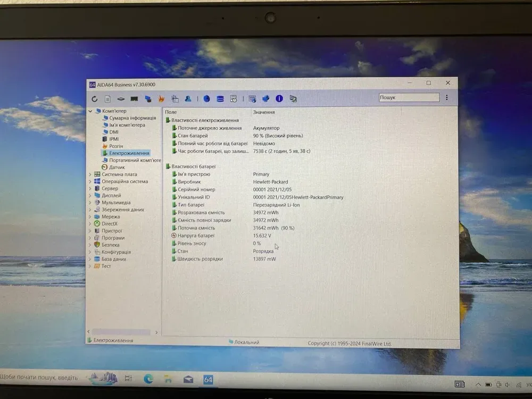Click the blue database stack toolbar icon
The height and width of the screenshot is (399, 532).
tap(220, 99)
